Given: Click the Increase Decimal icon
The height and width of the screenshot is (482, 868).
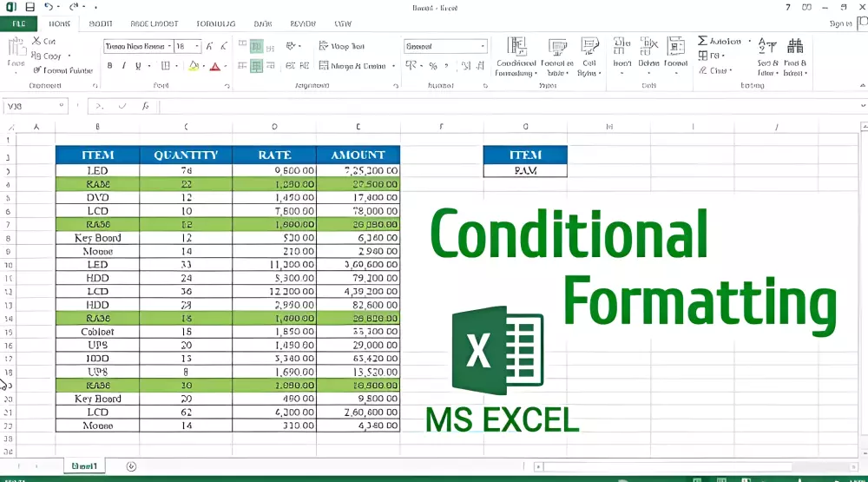Looking at the screenshot, I should coord(466,66).
